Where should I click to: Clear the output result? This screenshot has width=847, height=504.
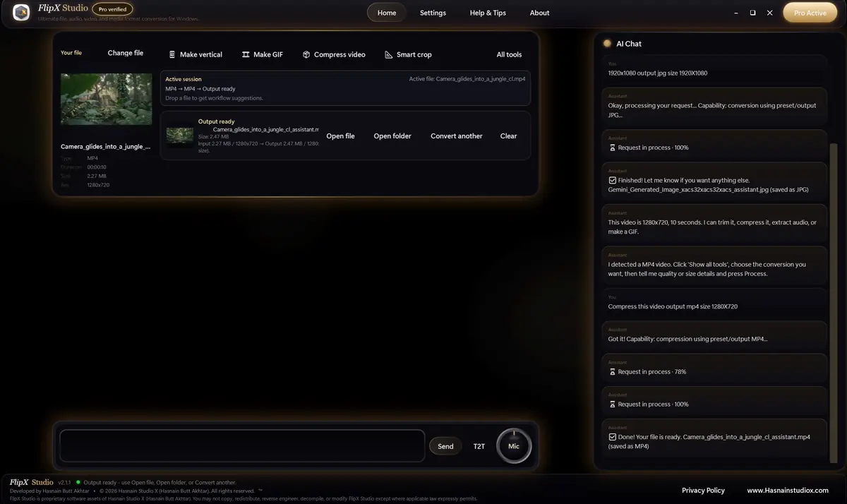point(508,136)
